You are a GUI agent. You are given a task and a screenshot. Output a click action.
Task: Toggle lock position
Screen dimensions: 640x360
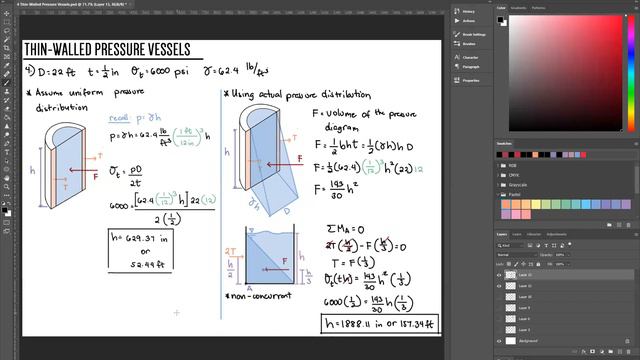tap(524, 264)
